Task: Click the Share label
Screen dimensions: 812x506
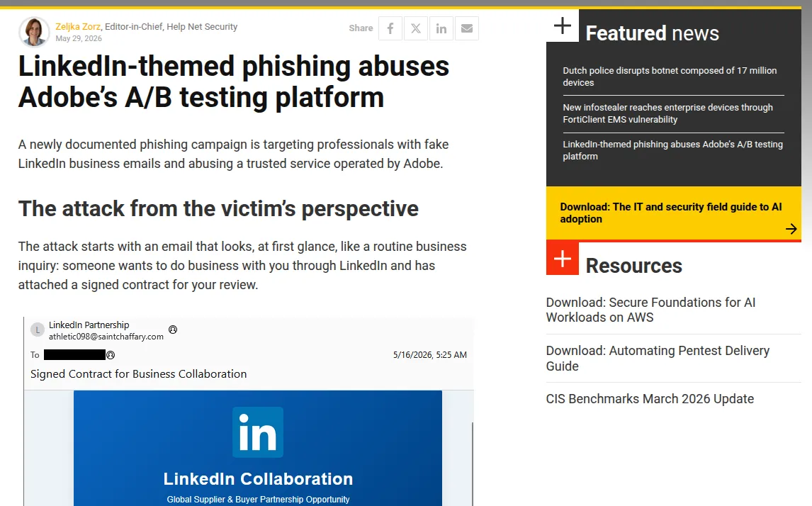Action: click(361, 28)
